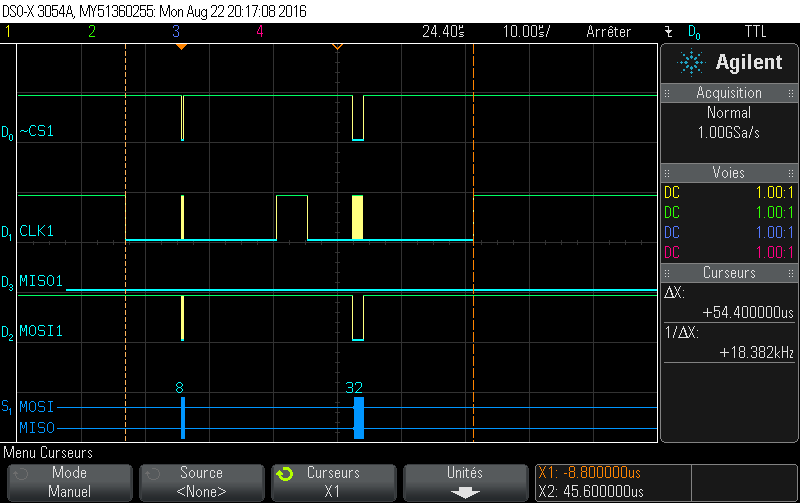This screenshot has height=503, width=800.
Task: Click the magenta 1.00:1 probe ratio
Action: point(774,253)
